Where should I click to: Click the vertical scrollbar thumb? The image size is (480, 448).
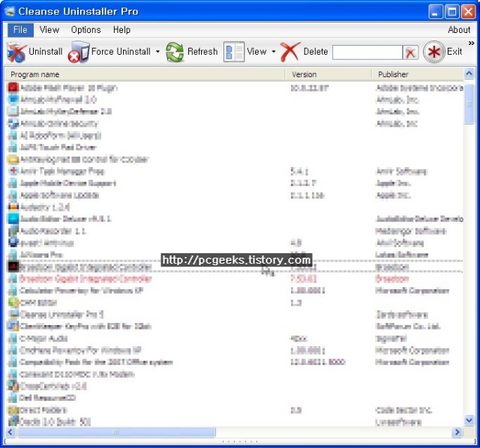[469, 104]
